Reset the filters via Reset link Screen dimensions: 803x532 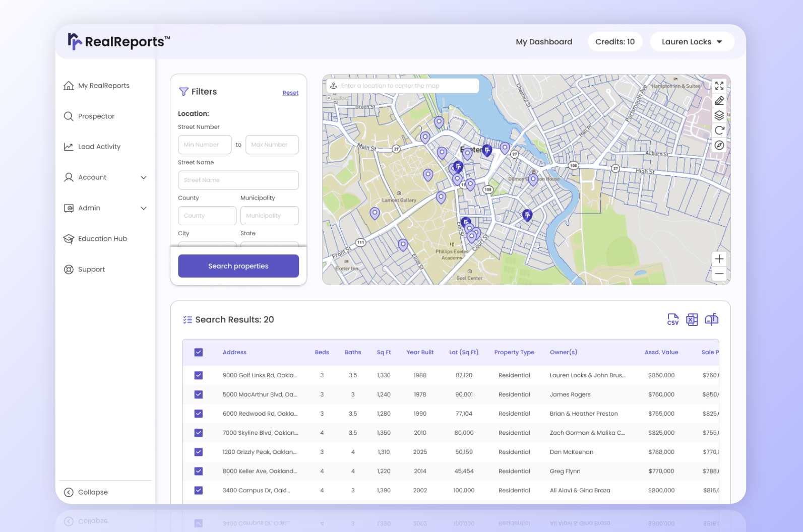click(x=290, y=93)
